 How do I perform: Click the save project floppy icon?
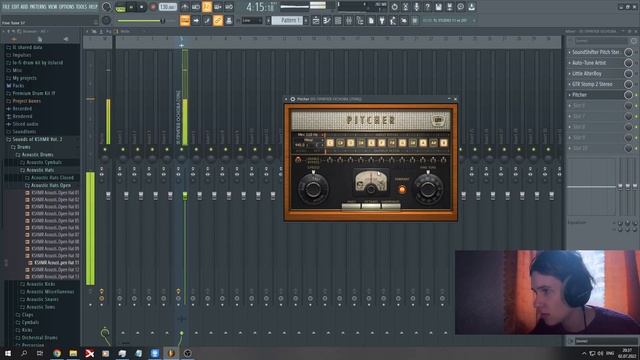(x=438, y=7)
